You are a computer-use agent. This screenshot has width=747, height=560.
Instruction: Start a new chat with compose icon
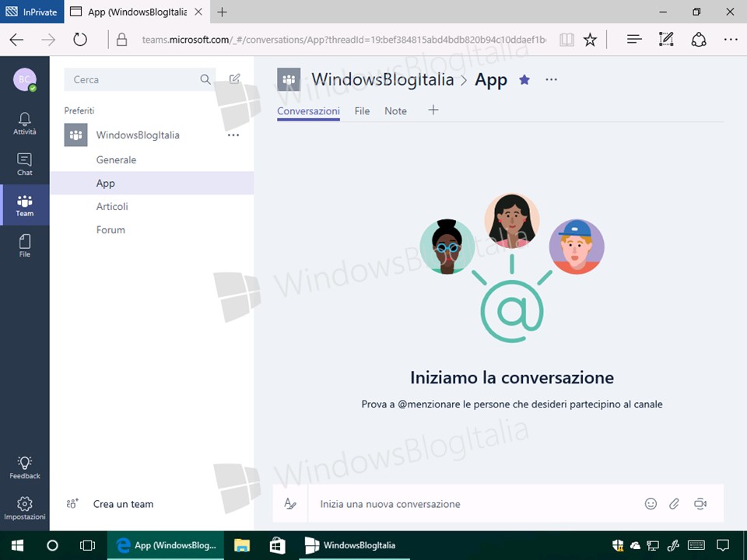(235, 79)
